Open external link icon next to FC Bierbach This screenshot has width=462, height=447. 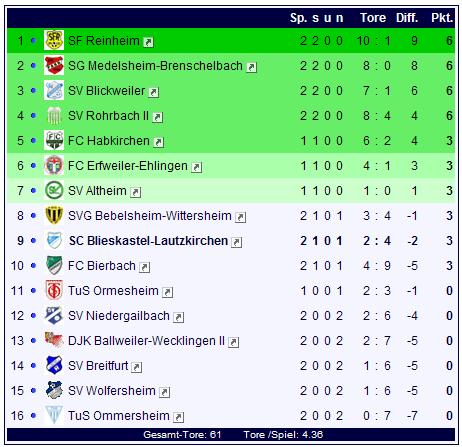pyautogui.click(x=144, y=267)
